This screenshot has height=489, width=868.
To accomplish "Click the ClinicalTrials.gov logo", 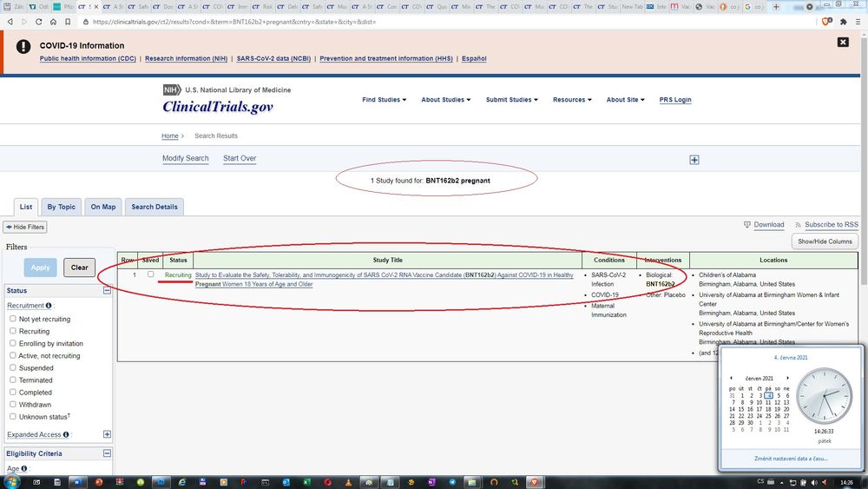I will tap(218, 106).
